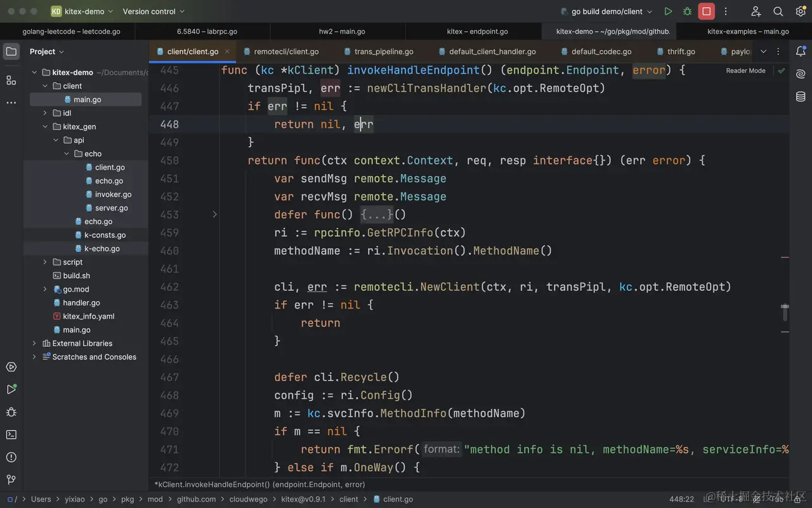Click cloudwego breadcrumb in navigation bar
This screenshot has width=812, height=508.
click(x=248, y=499)
